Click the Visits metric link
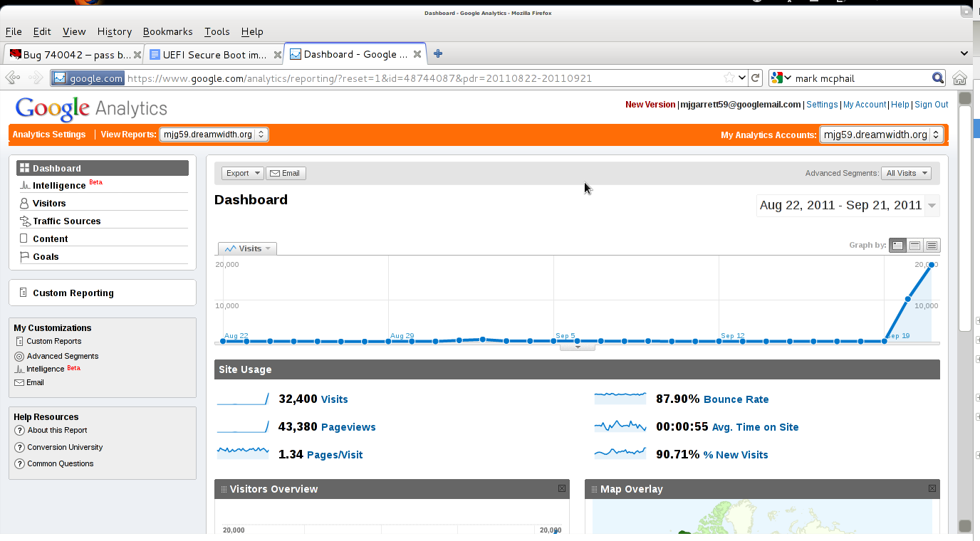The width and height of the screenshot is (980, 541). [335, 399]
